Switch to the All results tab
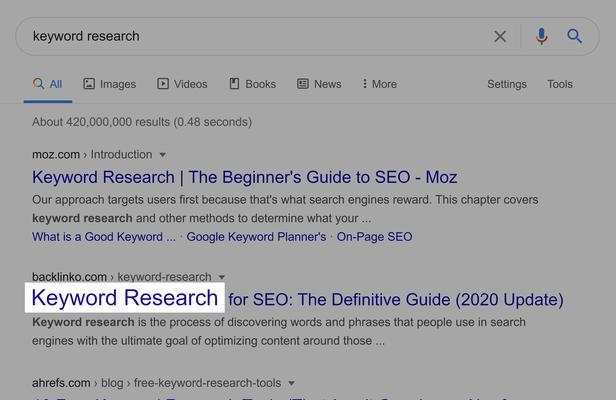Viewport: 616px width, 400px height. 47,84
